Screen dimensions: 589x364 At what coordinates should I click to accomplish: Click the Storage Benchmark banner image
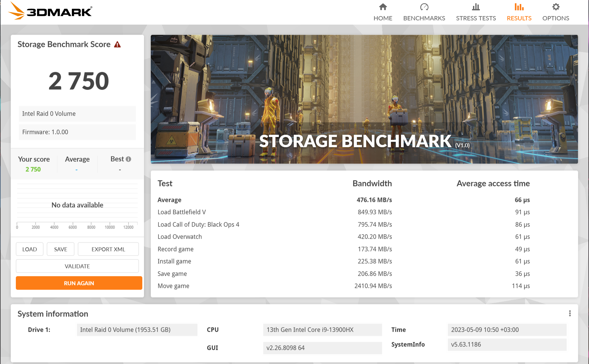(364, 99)
